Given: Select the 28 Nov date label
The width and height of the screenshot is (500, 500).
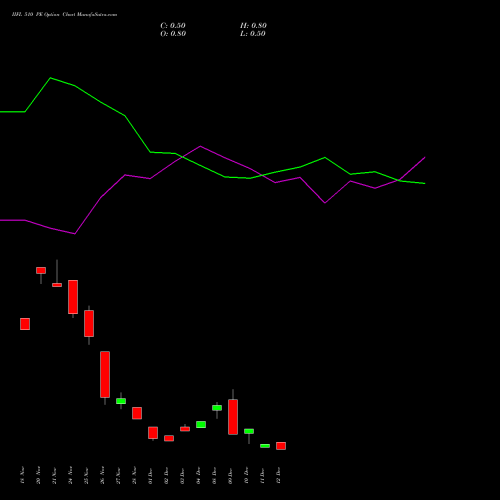Looking at the screenshot, I should 134,475.
